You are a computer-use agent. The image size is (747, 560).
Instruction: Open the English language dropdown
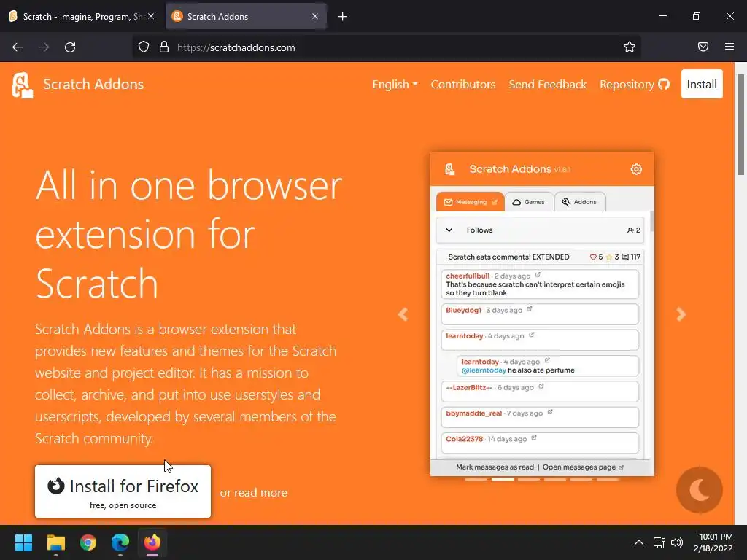coord(395,85)
